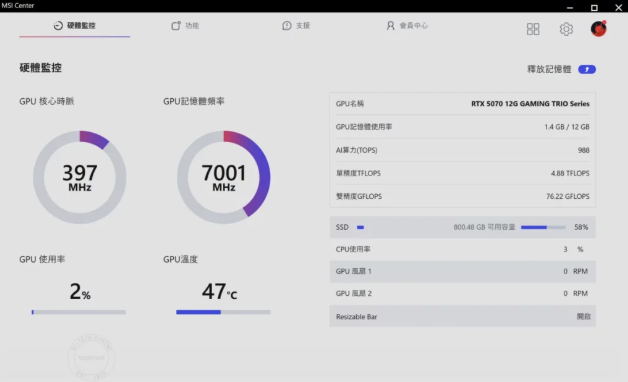This screenshot has height=382, width=628.
Task: Open settings via the gear icon
Action: coord(566,29)
